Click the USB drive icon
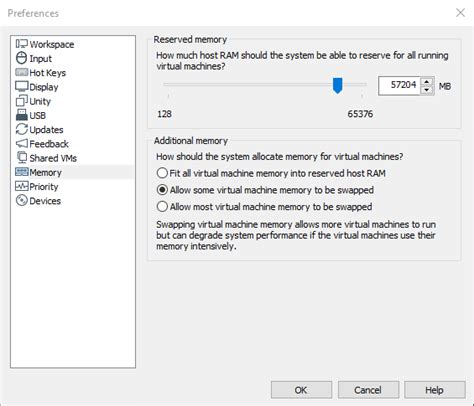The height and width of the screenshot is (406, 474). [22, 115]
